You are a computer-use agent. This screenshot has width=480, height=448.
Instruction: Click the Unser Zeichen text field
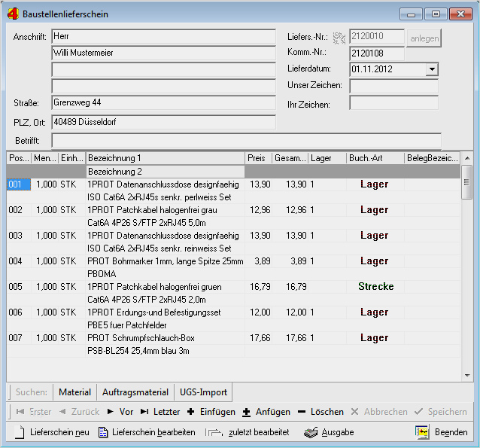[x=393, y=86]
